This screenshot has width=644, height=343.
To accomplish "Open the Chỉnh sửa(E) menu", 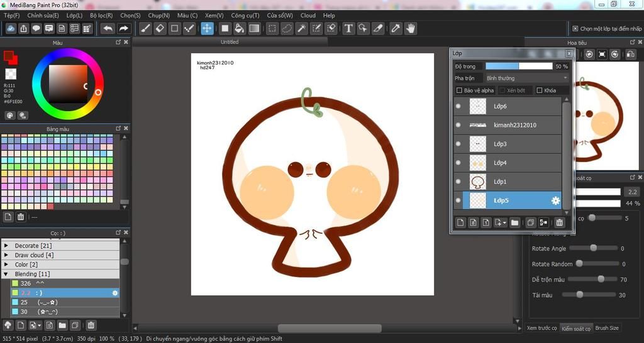I will (x=43, y=16).
